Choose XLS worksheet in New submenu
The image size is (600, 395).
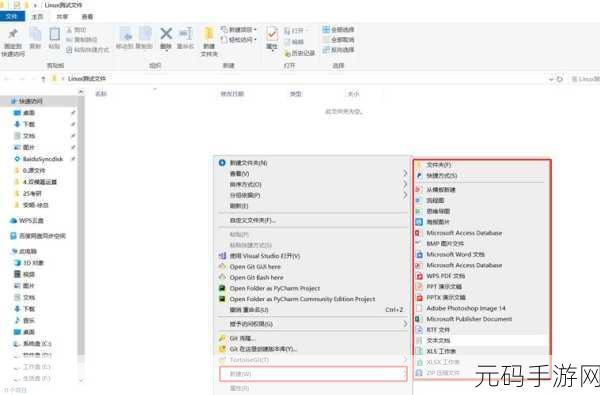point(441,351)
